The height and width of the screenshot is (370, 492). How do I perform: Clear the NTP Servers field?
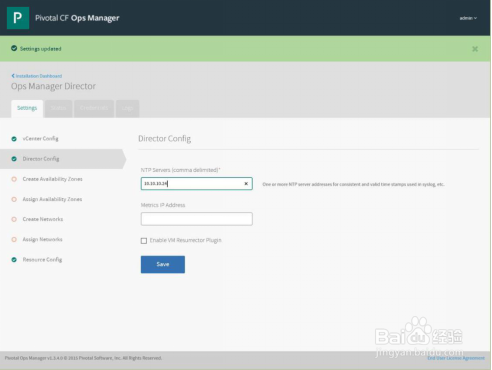[x=246, y=184]
